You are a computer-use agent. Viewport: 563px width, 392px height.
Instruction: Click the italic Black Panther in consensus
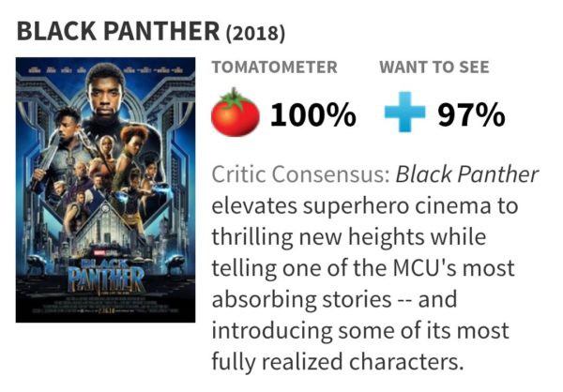[466, 174]
